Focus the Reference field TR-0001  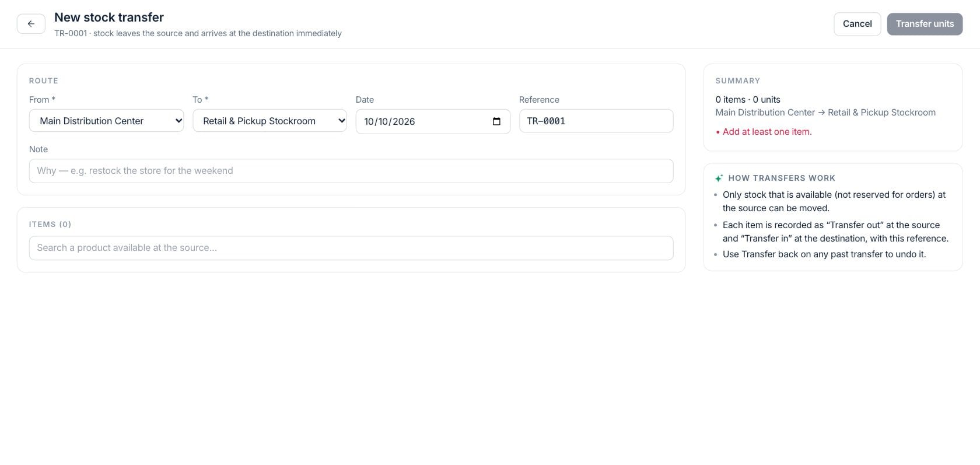[x=596, y=121]
